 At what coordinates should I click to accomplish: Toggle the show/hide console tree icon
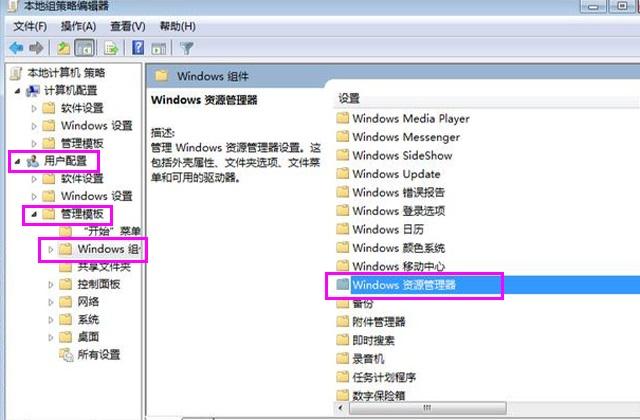coord(85,47)
